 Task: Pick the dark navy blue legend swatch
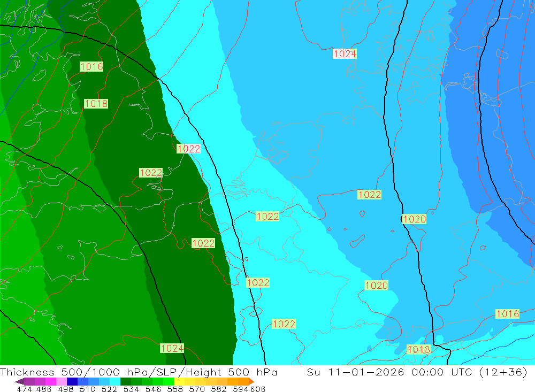click(x=72, y=381)
